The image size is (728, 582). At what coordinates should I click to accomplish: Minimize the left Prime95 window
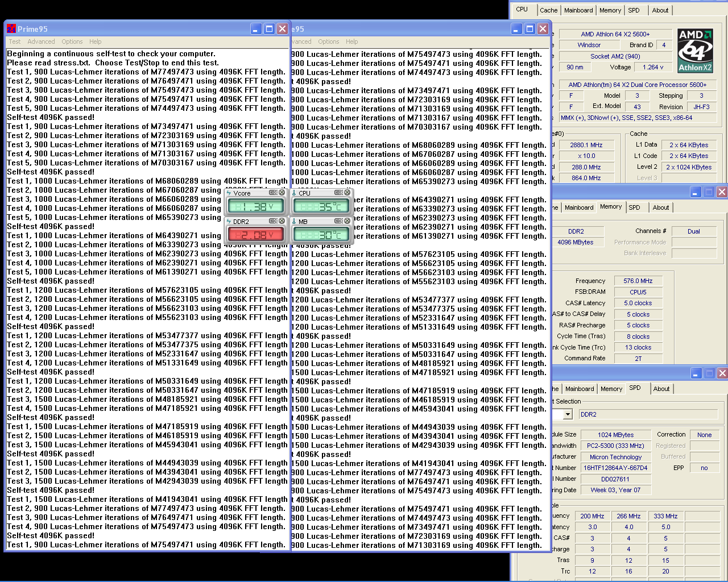click(x=256, y=28)
